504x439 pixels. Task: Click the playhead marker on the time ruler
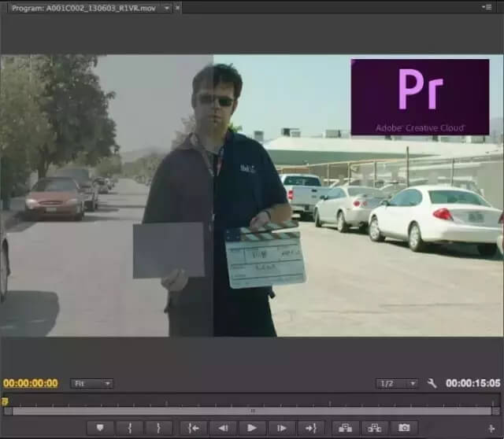click(x=5, y=401)
